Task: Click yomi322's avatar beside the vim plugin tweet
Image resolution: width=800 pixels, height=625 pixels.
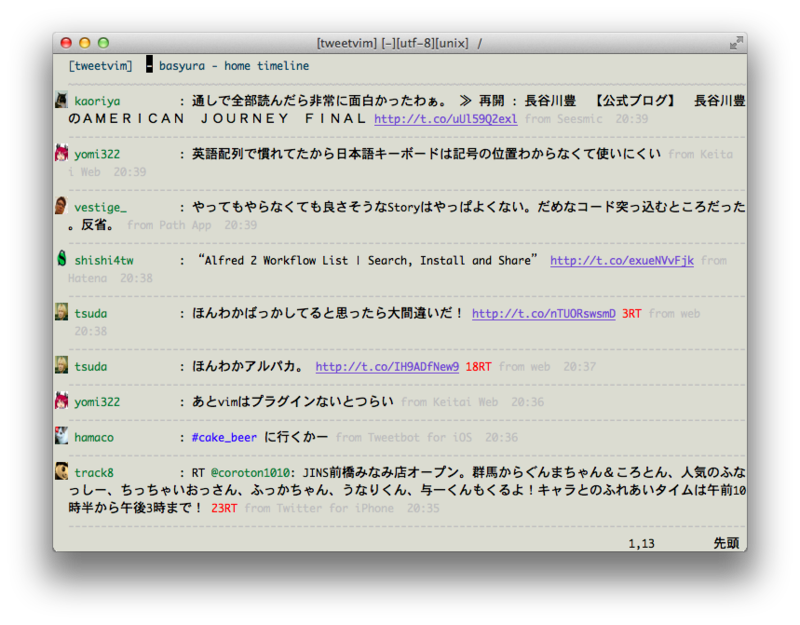Action: pyautogui.click(x=61, y=401)
